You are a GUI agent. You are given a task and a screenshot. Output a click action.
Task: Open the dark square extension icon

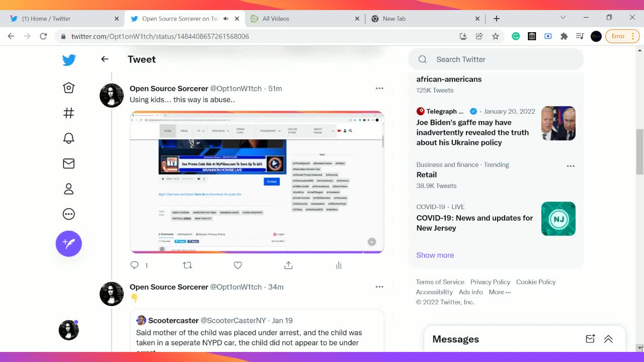(532, 36)
